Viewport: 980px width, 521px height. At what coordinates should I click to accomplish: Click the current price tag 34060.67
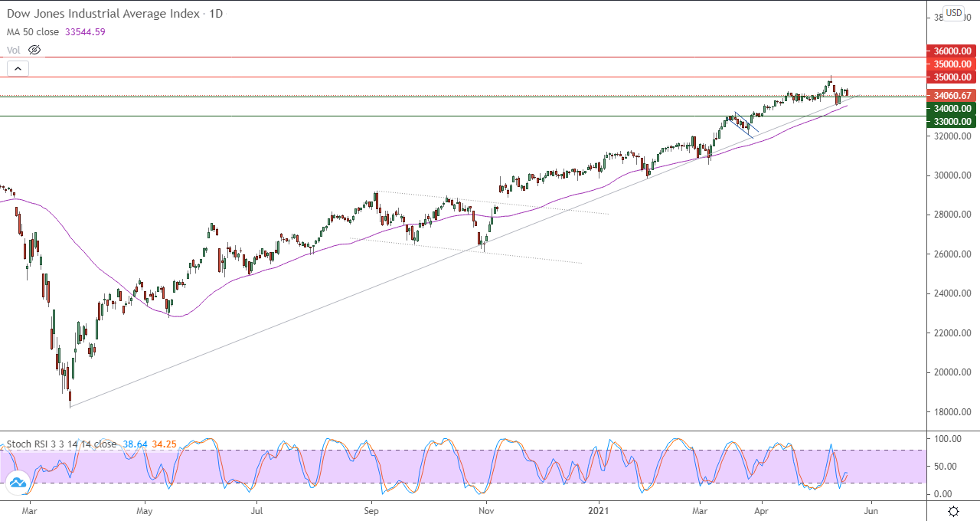coord(952,96)
